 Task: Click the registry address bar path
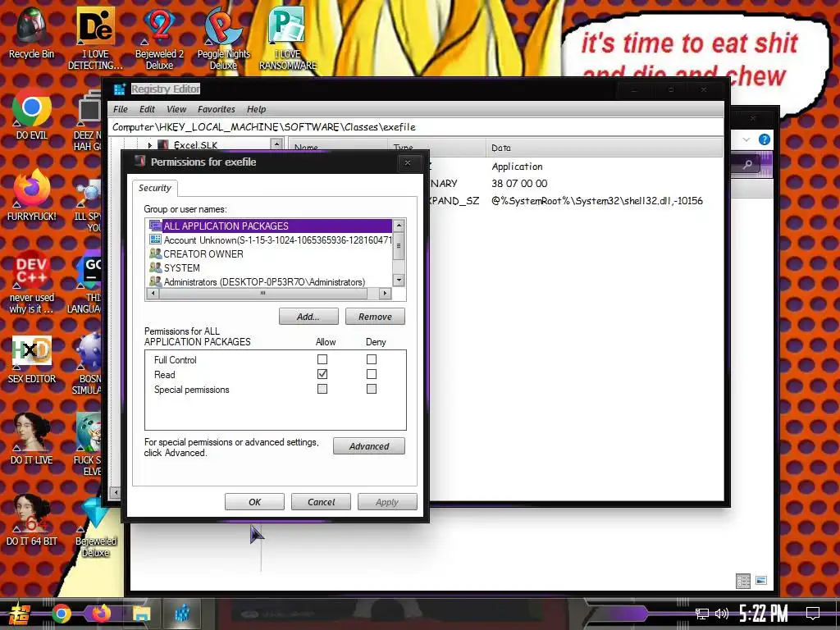click(x=263, y=127)
